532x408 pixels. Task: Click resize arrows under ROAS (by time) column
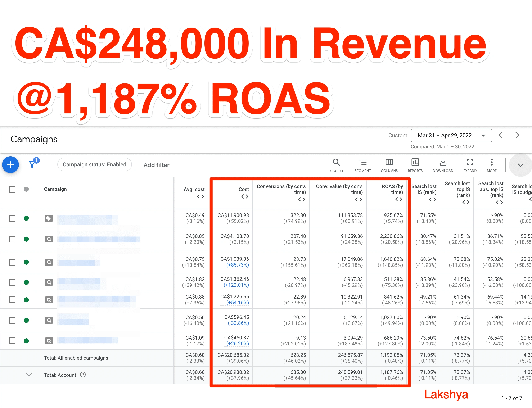(399, 199)
